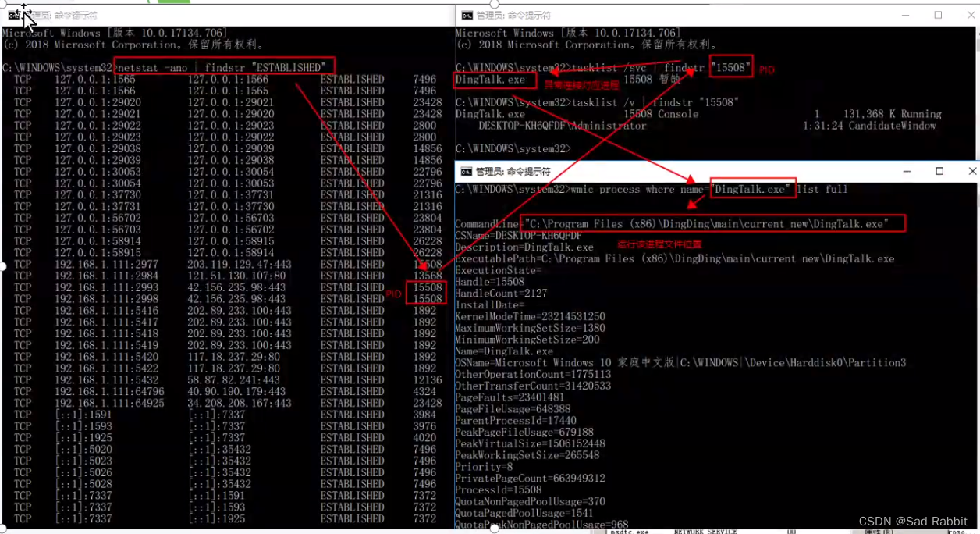Image resolution: width=980 pixels, height=534 pixels.
Task: Click the PeakWorkingSetSize=265548 line
Action: 527,455
